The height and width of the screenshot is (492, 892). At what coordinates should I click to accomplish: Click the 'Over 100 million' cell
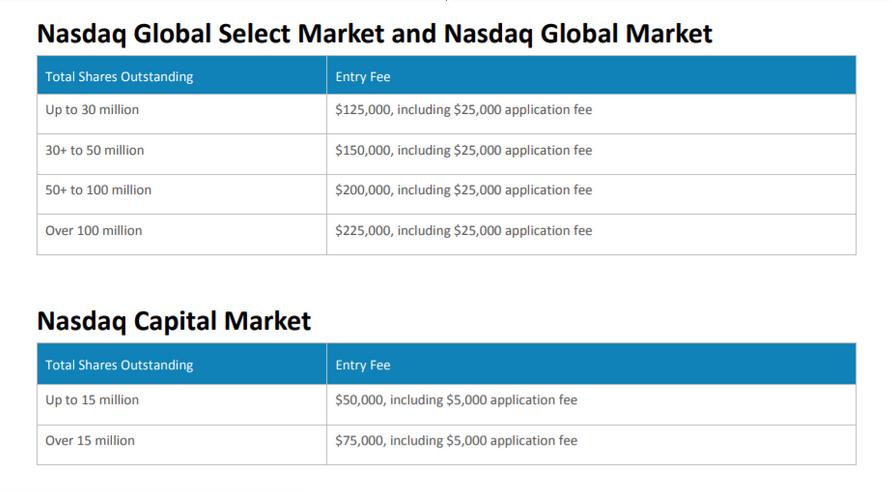click(x=94, y=230)
